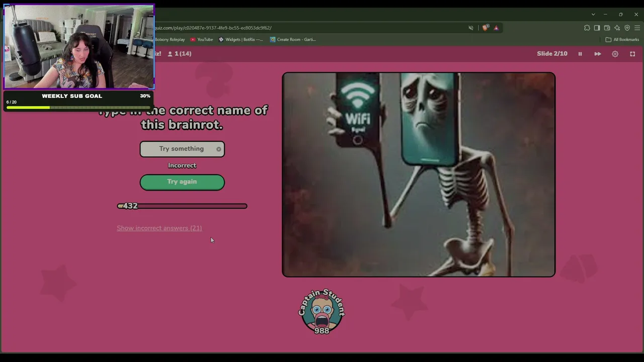
Task: Open the Brave Wallet icon
Action: [607, 28]
